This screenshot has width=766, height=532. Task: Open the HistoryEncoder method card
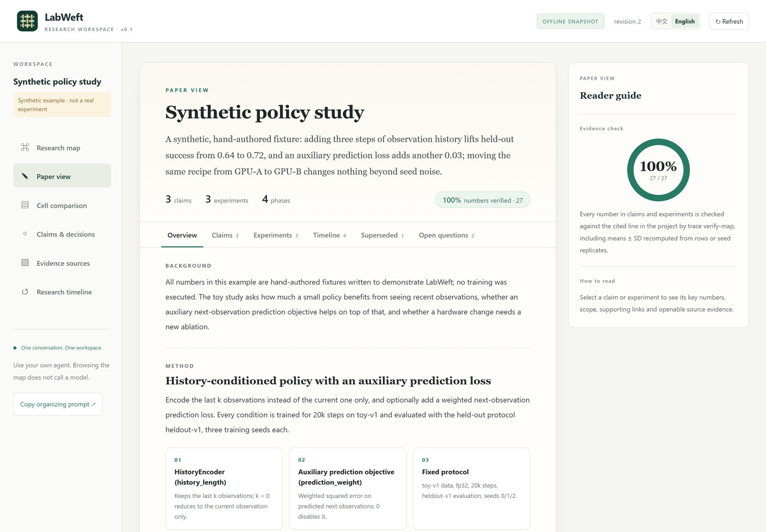tap(224, 488)
